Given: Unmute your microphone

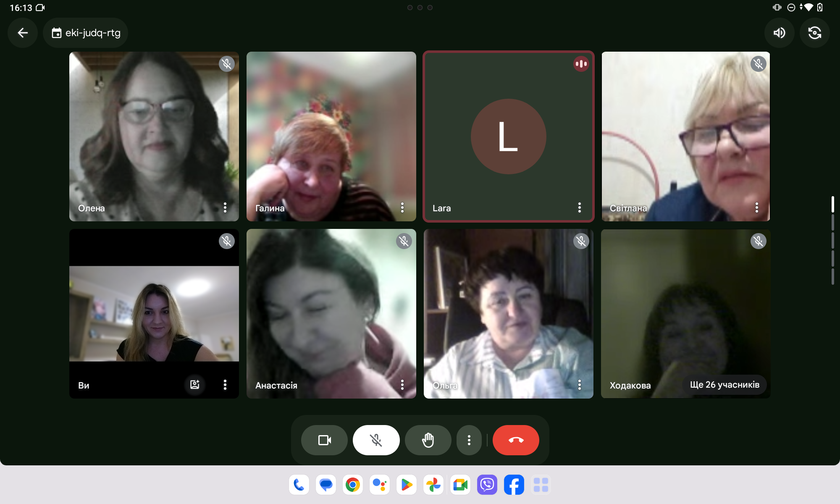Looking at the screenshot, I should tap(376, 440).
